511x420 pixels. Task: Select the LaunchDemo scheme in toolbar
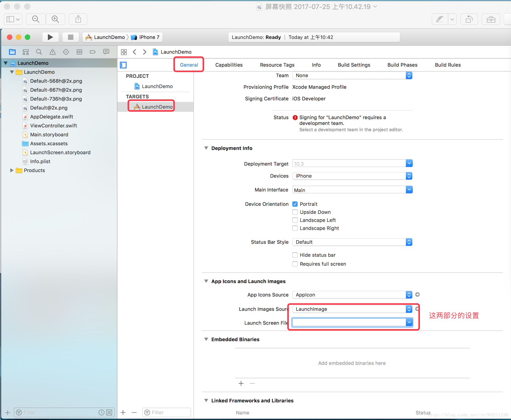click(105, 37)
